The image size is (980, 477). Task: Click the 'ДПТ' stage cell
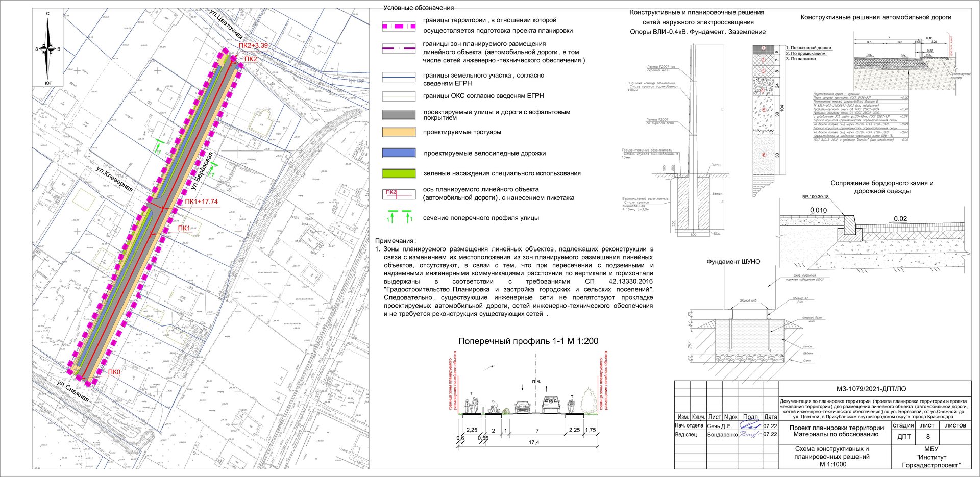pyautogui.click(x=904, y=437)
